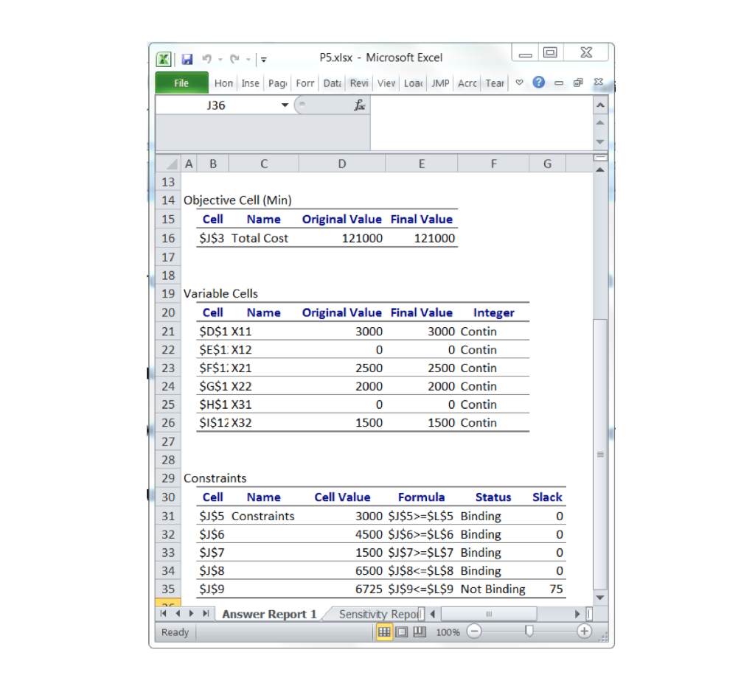This screenshot has height=700, width=755.
Task: Click the X22 final value 2000
Action: click(422, 386)
